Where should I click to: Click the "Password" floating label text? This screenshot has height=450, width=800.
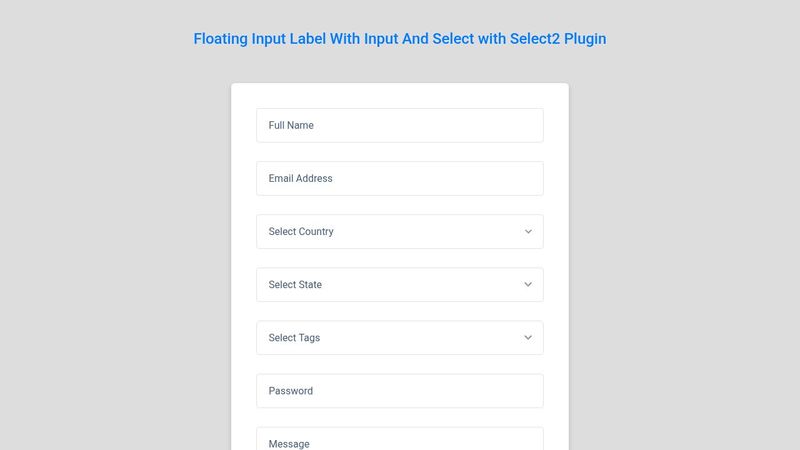291,391
